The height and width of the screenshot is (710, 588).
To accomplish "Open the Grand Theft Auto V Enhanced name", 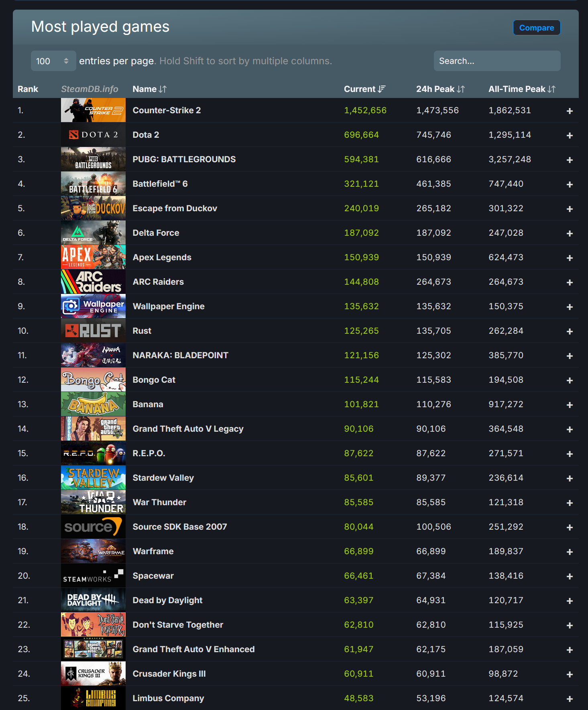I will 193,649.
